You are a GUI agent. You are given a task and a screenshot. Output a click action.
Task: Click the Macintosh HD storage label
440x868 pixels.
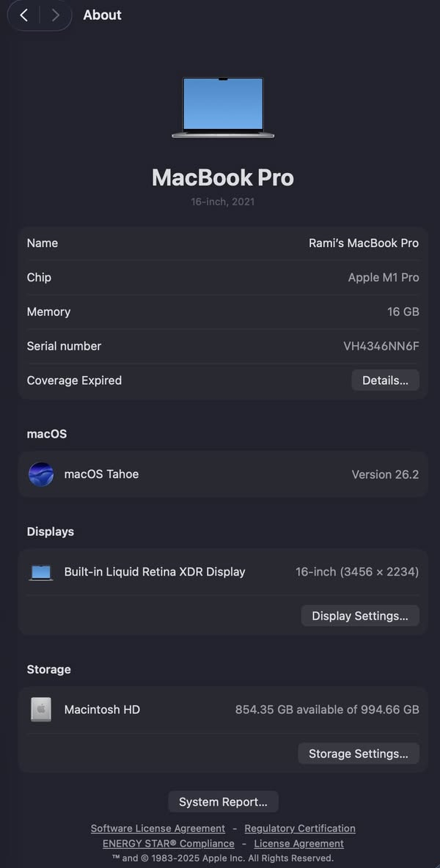[102, 710]
